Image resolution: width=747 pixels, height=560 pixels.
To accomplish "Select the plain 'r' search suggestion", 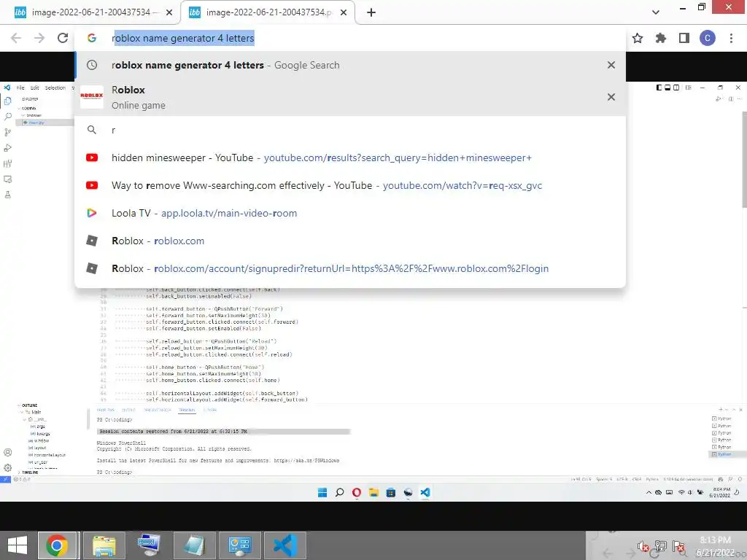I will pyautogui.click(x=350, y=130).
